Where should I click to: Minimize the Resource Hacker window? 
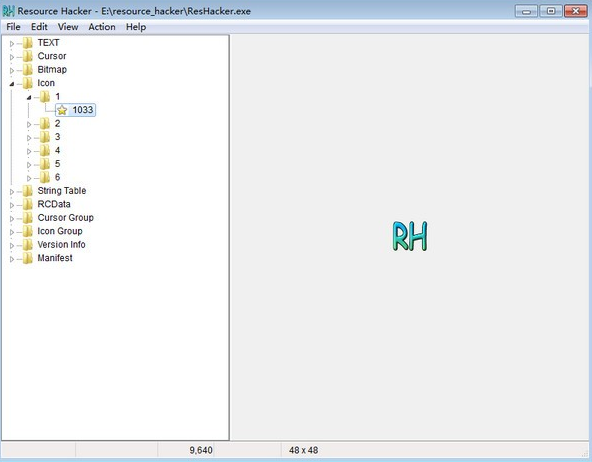[526, 11]
